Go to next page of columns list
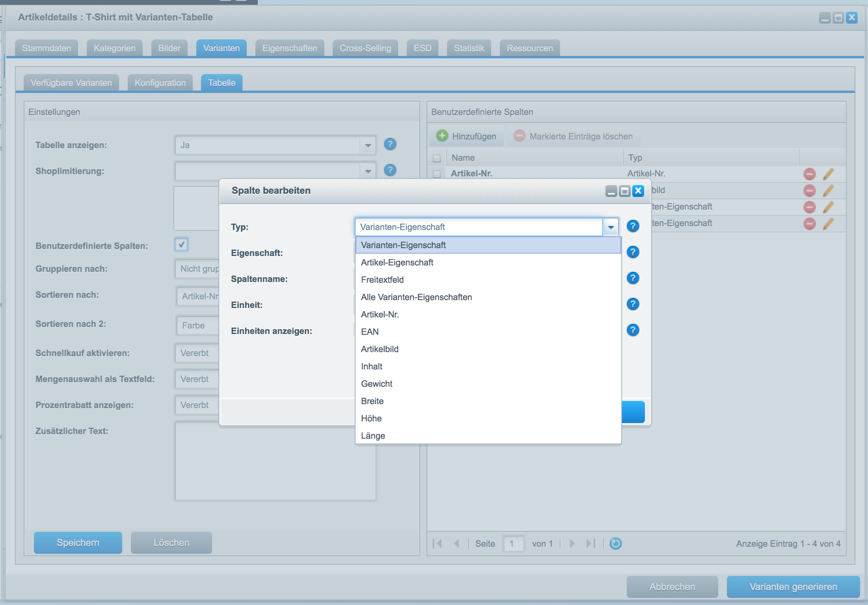The width and height of the screenshot is (868, 605). click(x=572, y=544)
